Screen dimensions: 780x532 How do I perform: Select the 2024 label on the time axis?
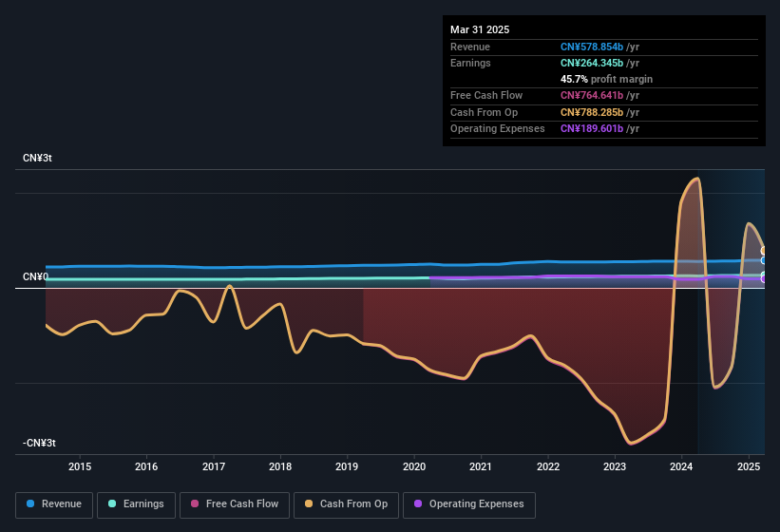coord(681,466)
